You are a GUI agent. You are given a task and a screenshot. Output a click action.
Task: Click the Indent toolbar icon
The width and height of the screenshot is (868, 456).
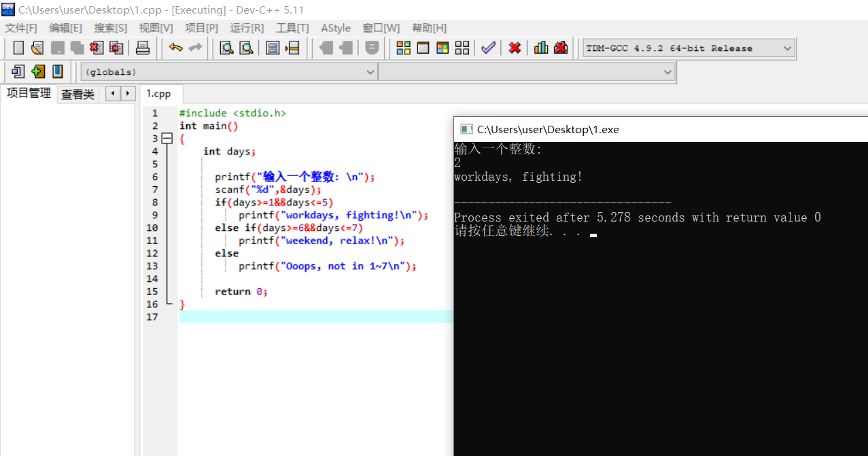(326, 48)
